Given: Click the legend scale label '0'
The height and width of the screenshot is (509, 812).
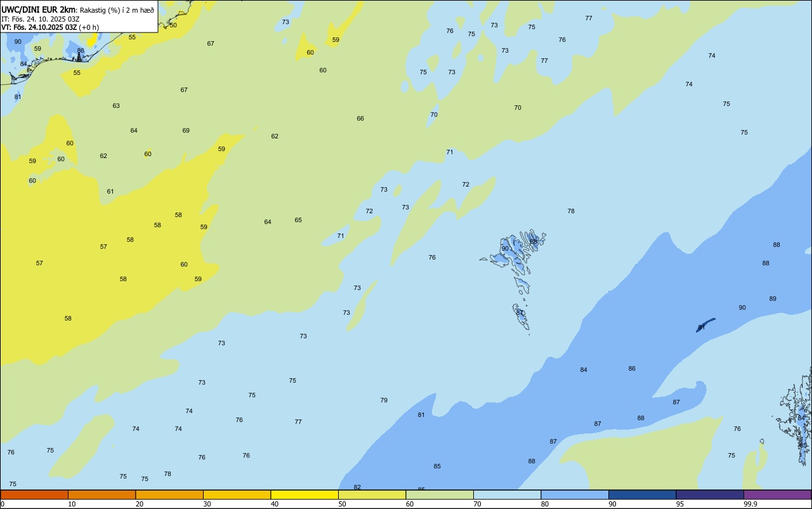Looking at the screenshot, I should coord(3,504).
